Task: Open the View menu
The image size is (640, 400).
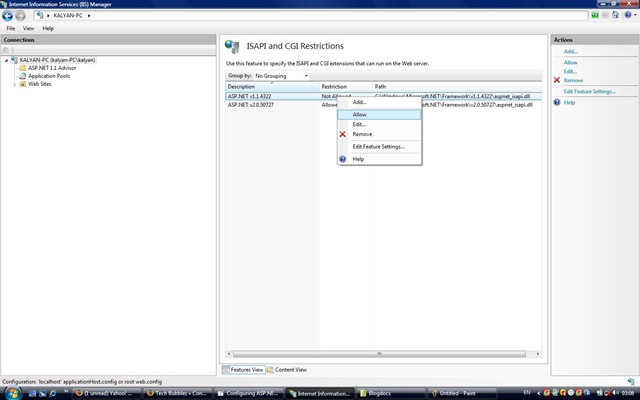Action: click(28, 29)
